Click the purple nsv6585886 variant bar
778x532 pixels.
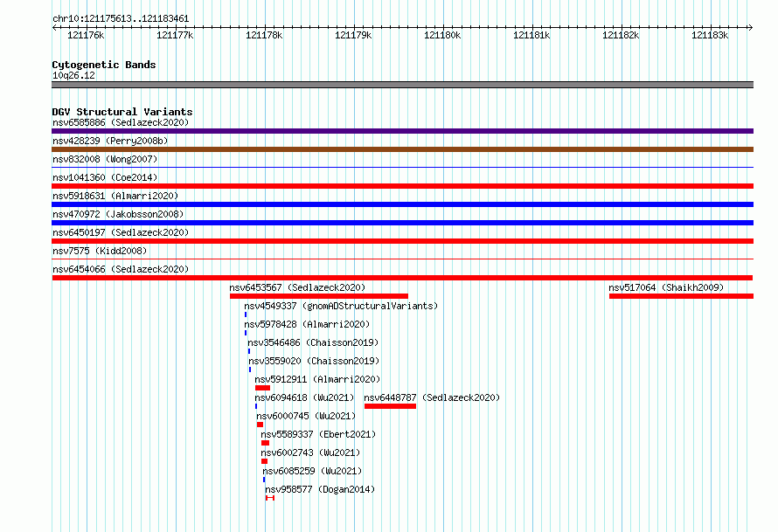click(x=402, y=131)
